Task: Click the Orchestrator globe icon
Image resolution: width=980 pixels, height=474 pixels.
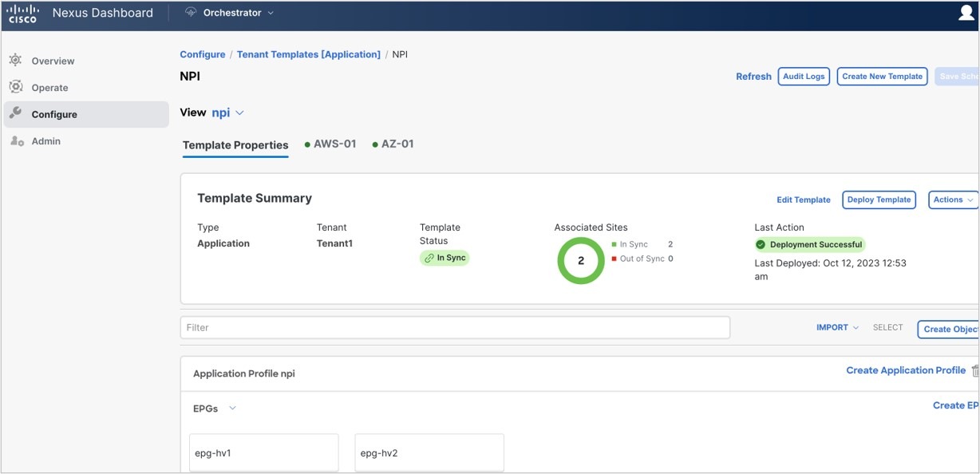Action: [x=190, y=12]
